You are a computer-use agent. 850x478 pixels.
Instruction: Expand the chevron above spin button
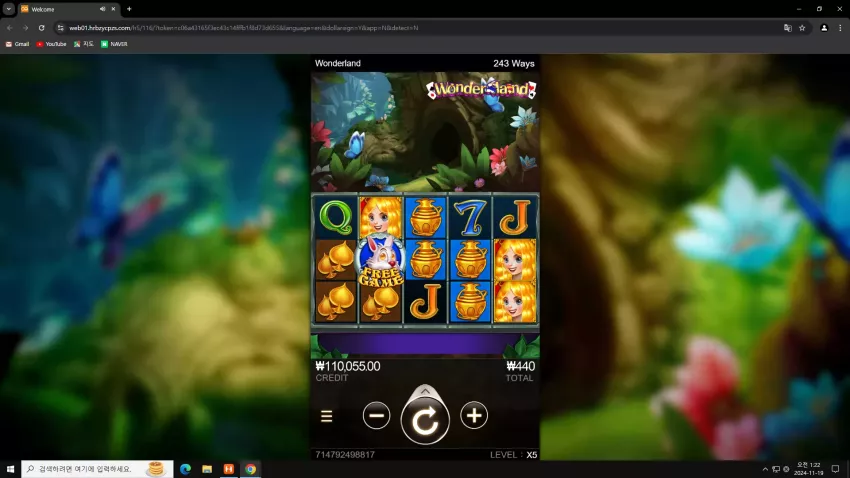pos(425,391)
